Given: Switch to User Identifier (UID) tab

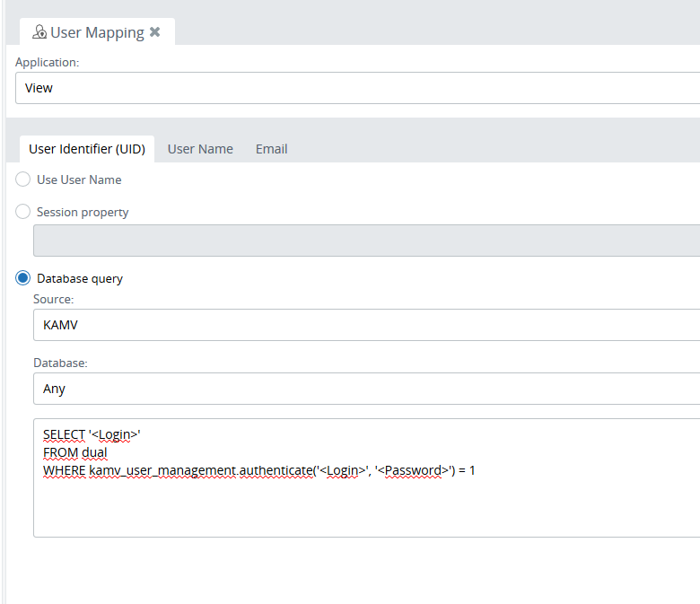Looking at the screenshot, I should (86, 149).
